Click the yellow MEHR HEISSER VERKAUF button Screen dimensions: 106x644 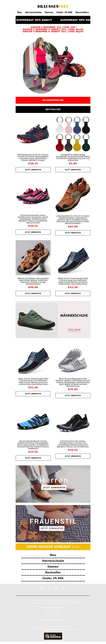[x=53, y=547]
